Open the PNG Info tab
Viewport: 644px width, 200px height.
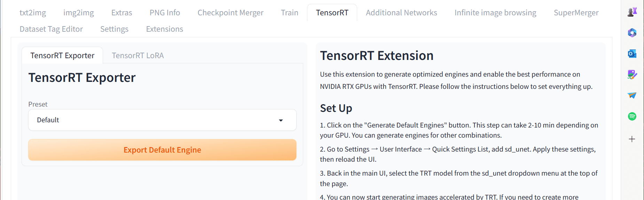coord(165,13)
